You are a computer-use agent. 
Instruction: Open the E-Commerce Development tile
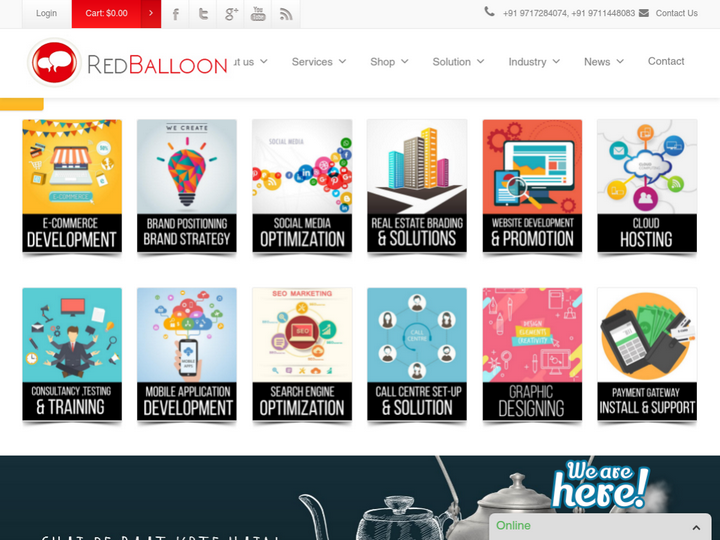coord(72,186)
